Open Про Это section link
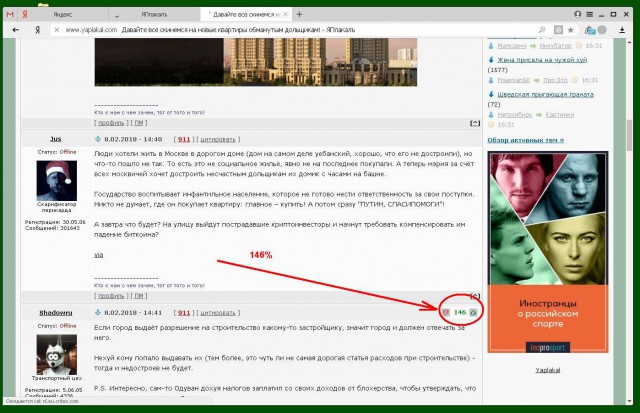This screenshot has height=413, width=640. pos(555,80)
